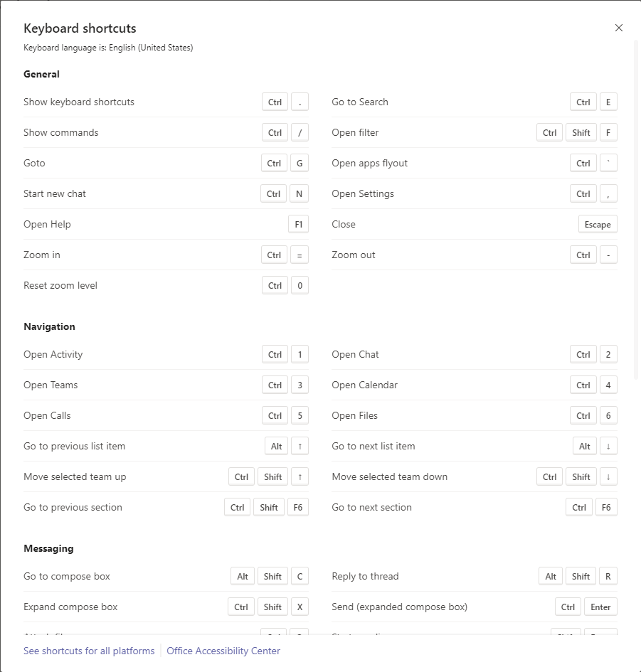Select the Open Calendar shortcut label

coord(364,385)
